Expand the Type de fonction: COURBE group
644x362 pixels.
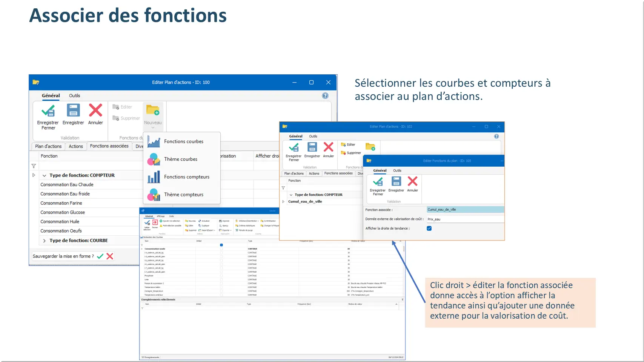45,241
